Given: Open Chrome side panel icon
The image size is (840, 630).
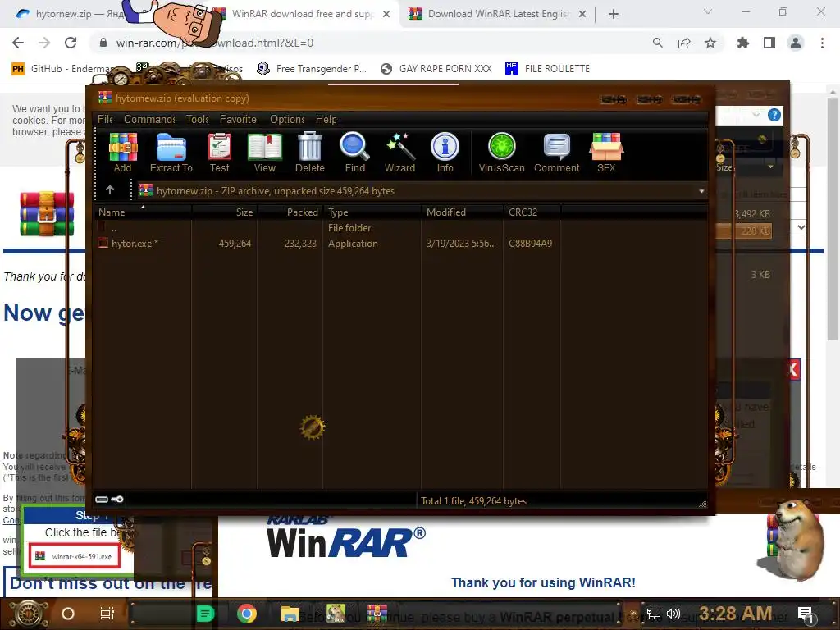Looking at the screenshot, I should click(x=769, y=43).
